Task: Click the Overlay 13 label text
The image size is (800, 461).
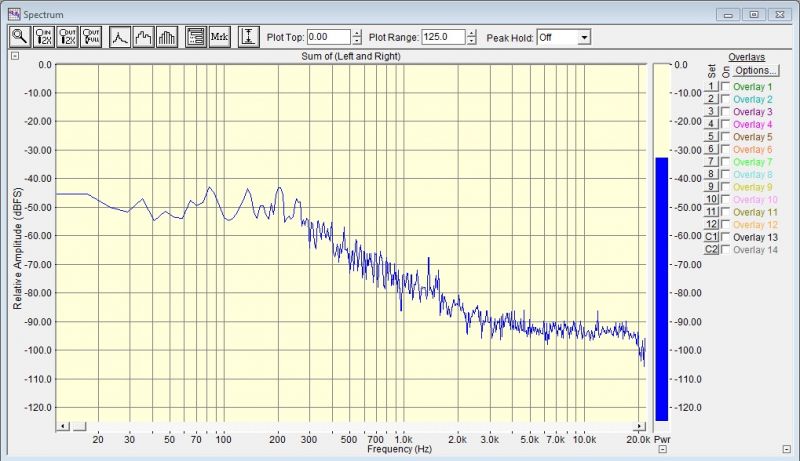Action: (755, 237)
